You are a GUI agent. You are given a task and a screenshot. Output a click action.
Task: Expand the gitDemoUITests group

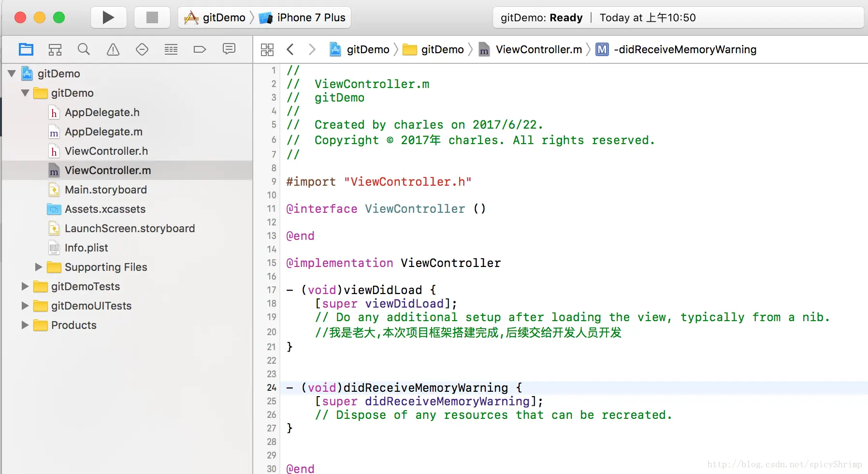[25, 306]
